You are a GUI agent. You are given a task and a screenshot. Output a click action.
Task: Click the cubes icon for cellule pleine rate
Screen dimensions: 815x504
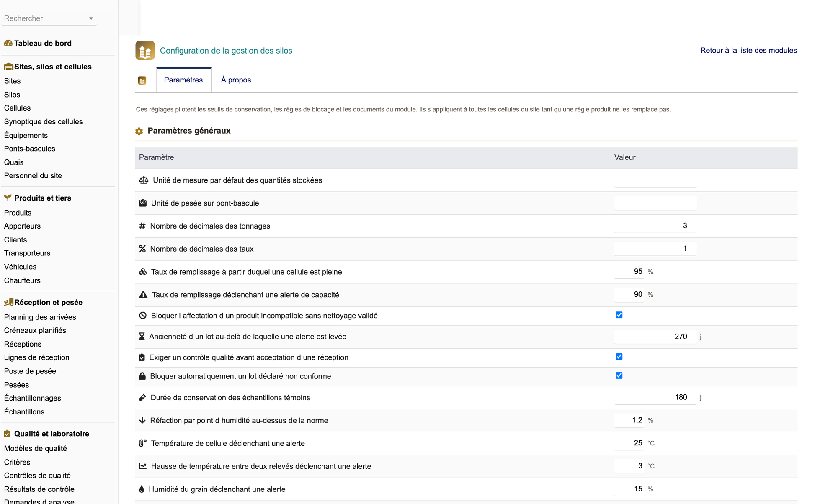(143, 272)
